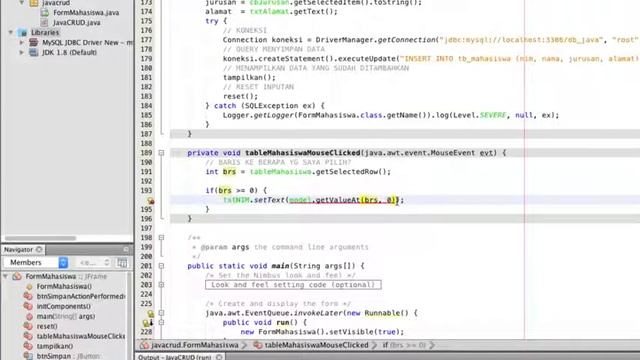Viewport: 640px width, 360px height.
Task: Collapse the Libraries node with its triangle
Action: [x=11, y=32]
